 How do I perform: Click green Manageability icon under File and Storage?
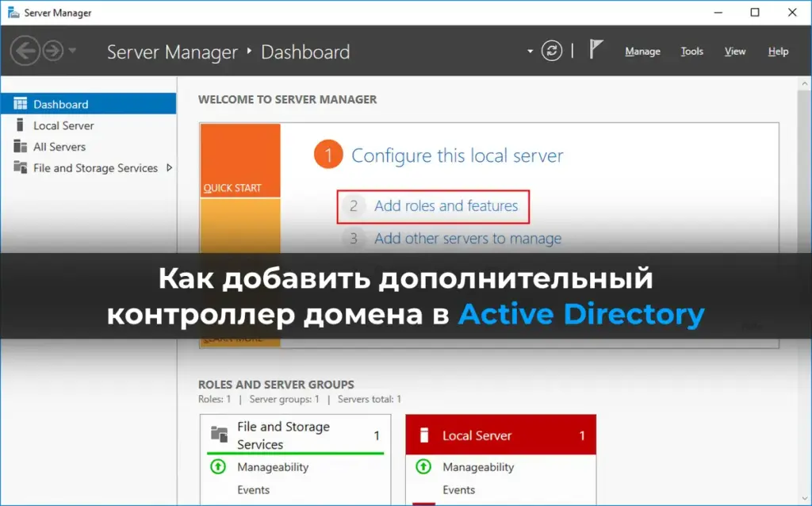219,467
